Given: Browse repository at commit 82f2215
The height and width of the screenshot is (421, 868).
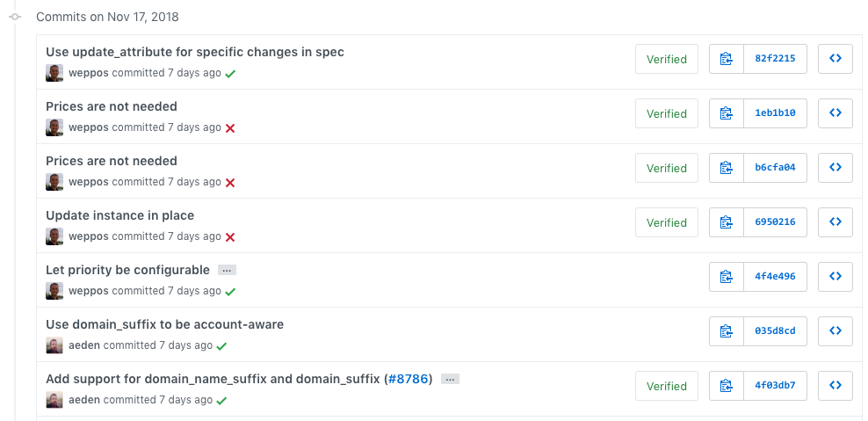Looking at the screenshot, I should click(835, 59).
